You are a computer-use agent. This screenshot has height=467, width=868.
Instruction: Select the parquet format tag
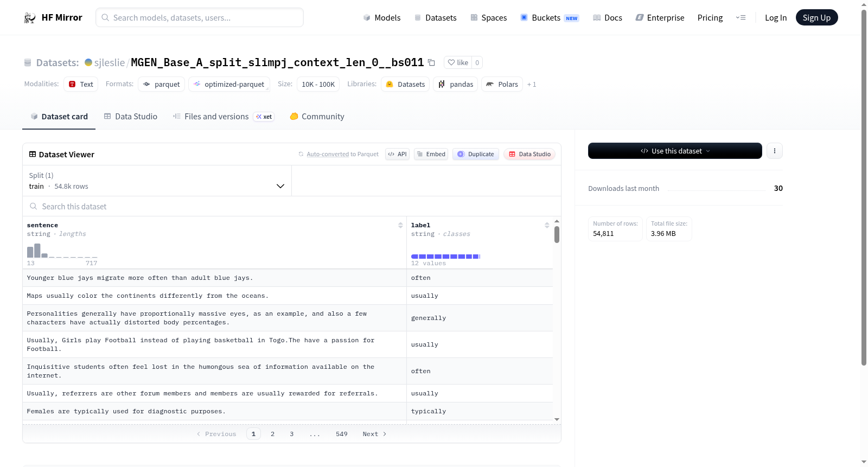[x=162, y=84]
